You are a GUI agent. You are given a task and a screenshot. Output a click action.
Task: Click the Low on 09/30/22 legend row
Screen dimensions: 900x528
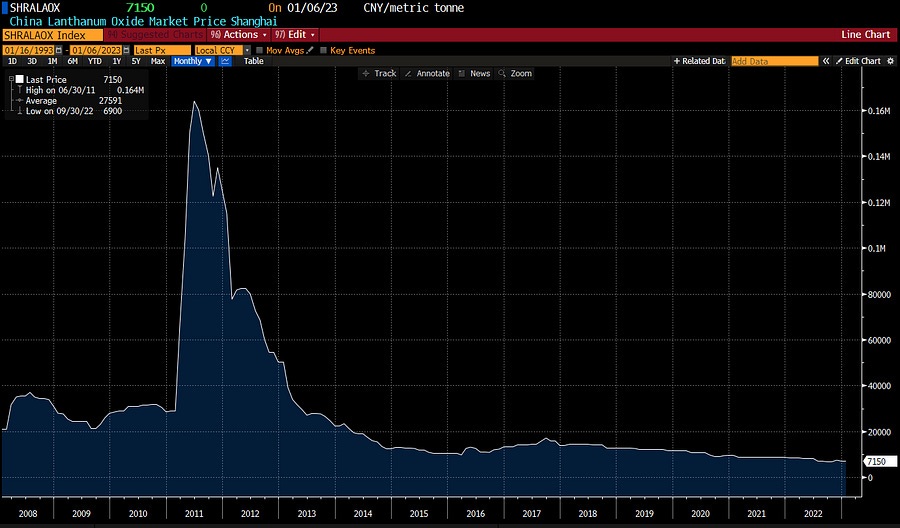point(70,111)
